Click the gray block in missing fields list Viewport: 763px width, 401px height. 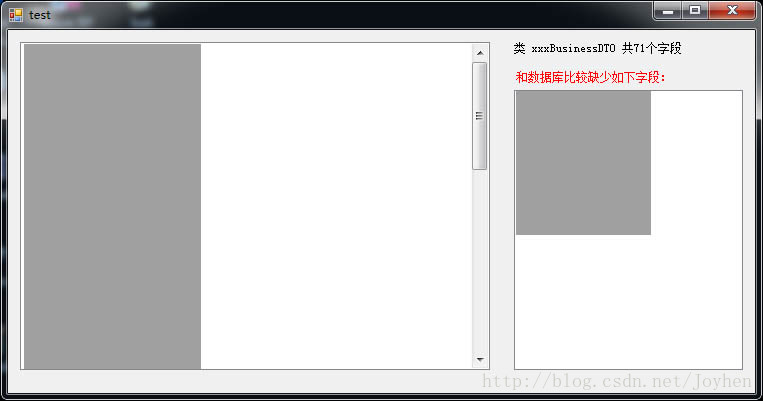click(x=583, y=163)
